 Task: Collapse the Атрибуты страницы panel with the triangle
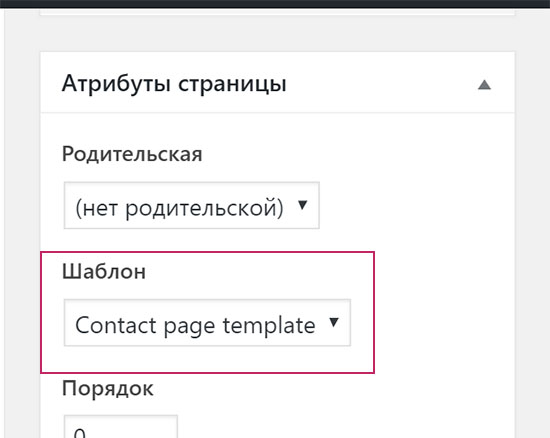pyautogui.click(x=484, y=85)
